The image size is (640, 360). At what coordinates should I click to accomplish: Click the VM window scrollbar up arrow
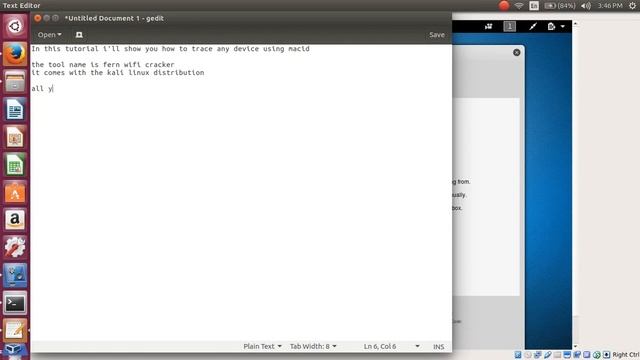(x=576, y=24)
